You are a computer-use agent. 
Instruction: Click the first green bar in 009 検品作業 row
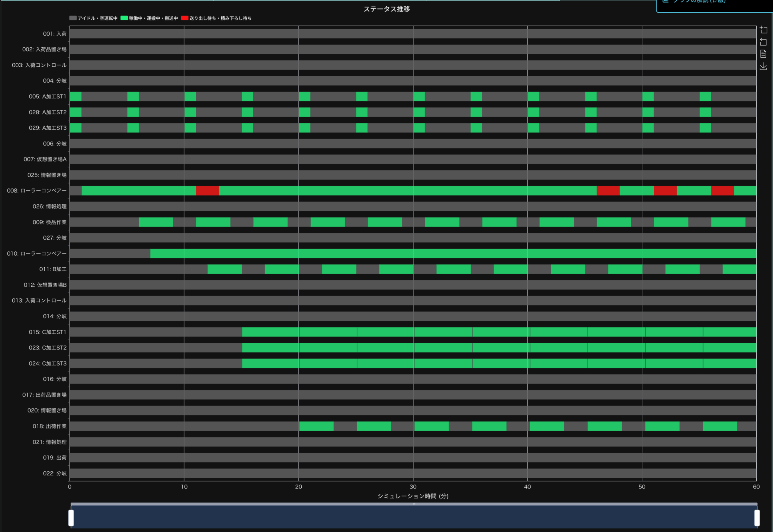156,222
